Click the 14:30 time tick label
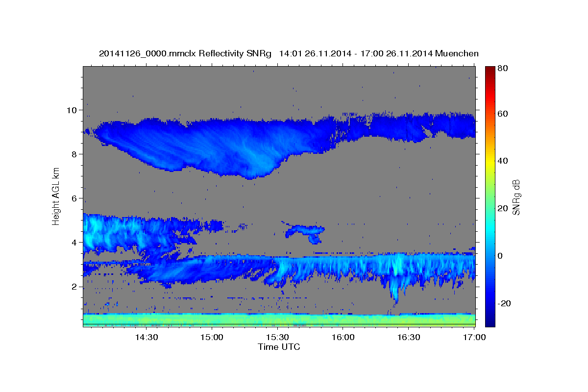The width and height of the screenshot is (588, 392). coord(146,338)
